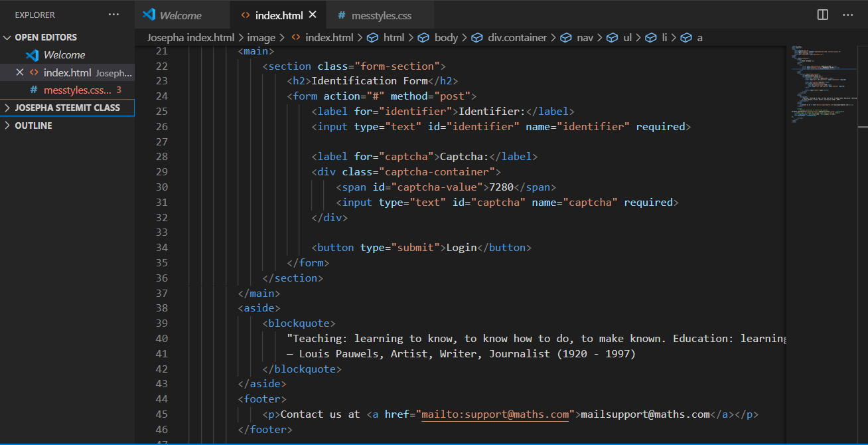This screenshot has width=868, height=445.
Task: Click the ul symbol icon in breadcrumbs
Action: point(612,38)
